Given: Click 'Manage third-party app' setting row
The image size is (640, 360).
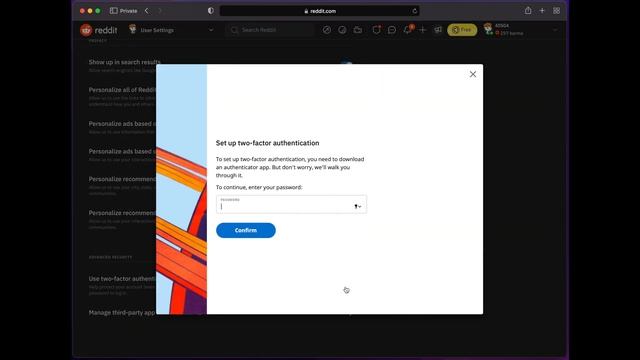Looking at the screenshot, I should [x=122, y=313].
